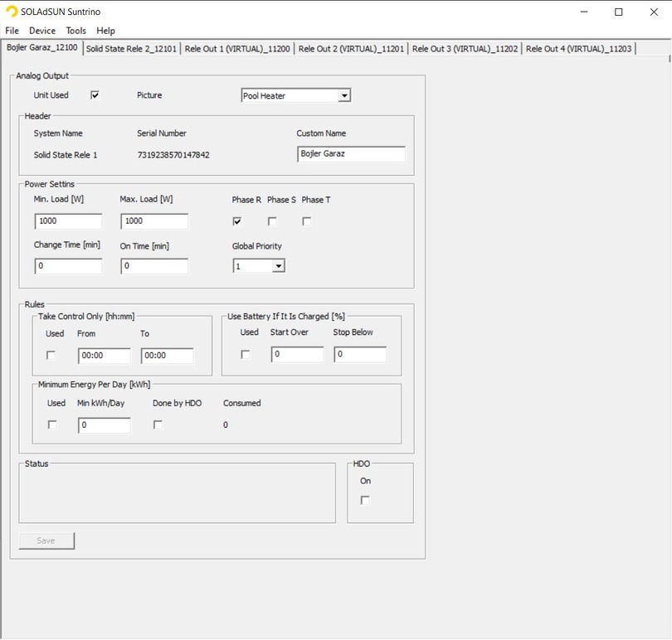
Task: Click the Custom Name field
Action: [351, 154]
